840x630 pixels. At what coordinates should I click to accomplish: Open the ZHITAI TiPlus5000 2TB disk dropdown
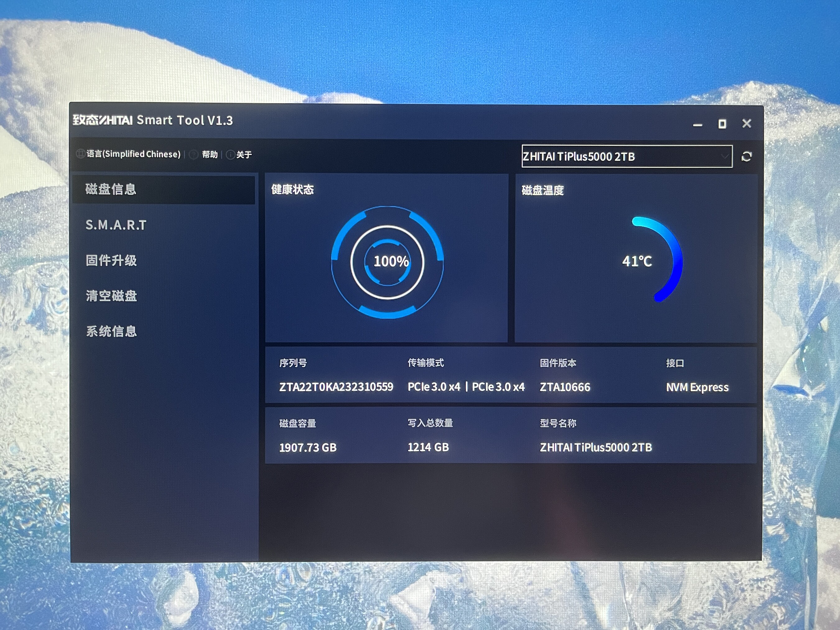pyautogui.click(x=627, y=156)
